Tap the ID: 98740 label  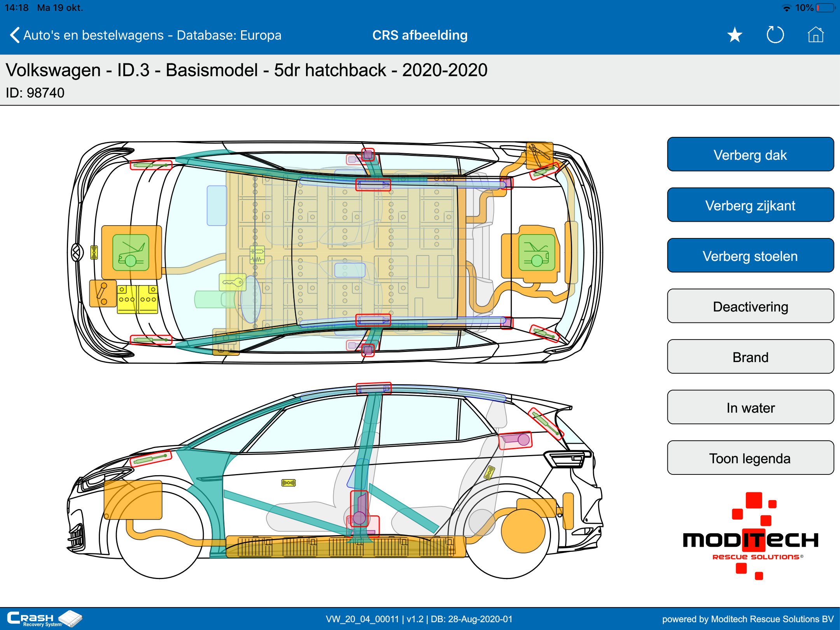(x=35, y=93)
